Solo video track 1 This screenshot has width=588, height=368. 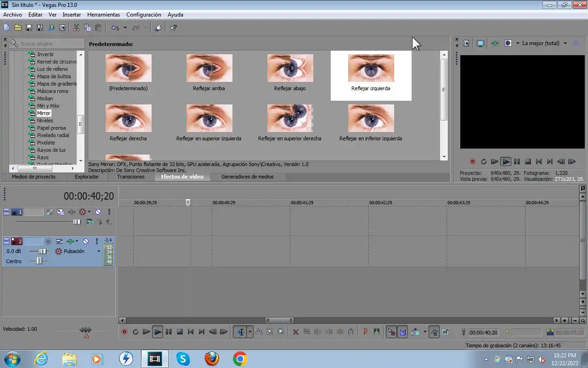[x=109, y=212]
